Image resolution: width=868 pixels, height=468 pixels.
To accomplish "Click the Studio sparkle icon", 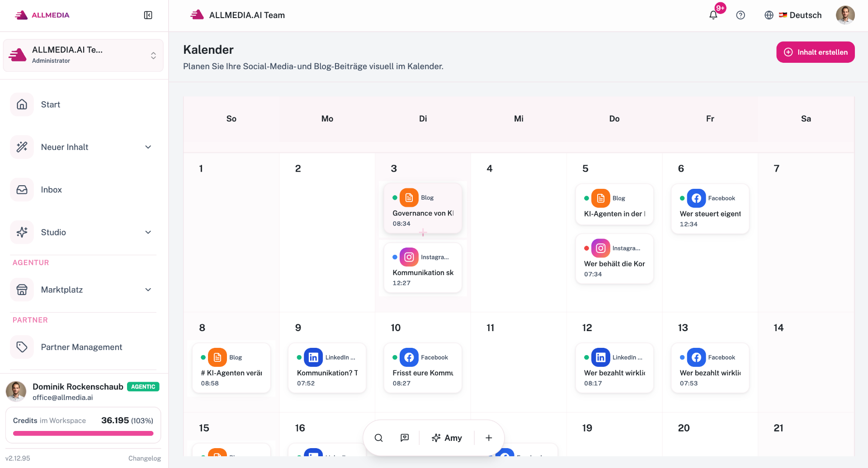I will pyautogui.click(x=22, y=232).
